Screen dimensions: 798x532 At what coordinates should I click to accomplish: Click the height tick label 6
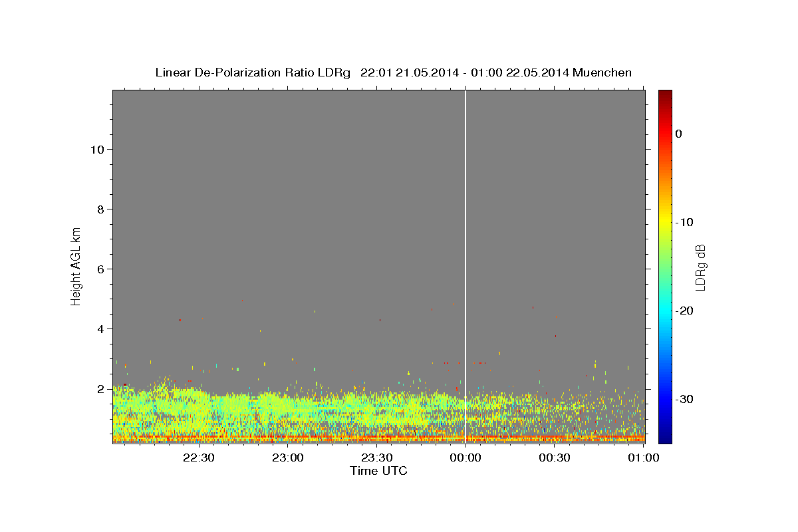[99, 269]
